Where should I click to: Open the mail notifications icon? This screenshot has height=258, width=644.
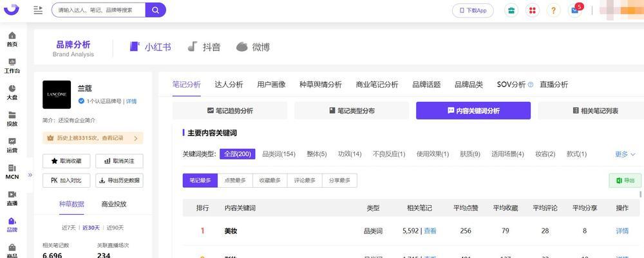click(575, 11)
